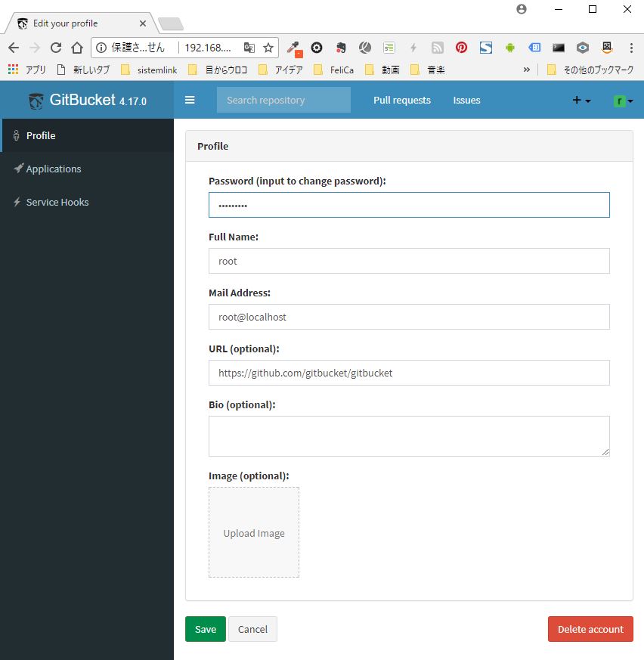Open the アイデア bookmark folder
This screenshot has height=660, width=644.
tap(280, 70)
